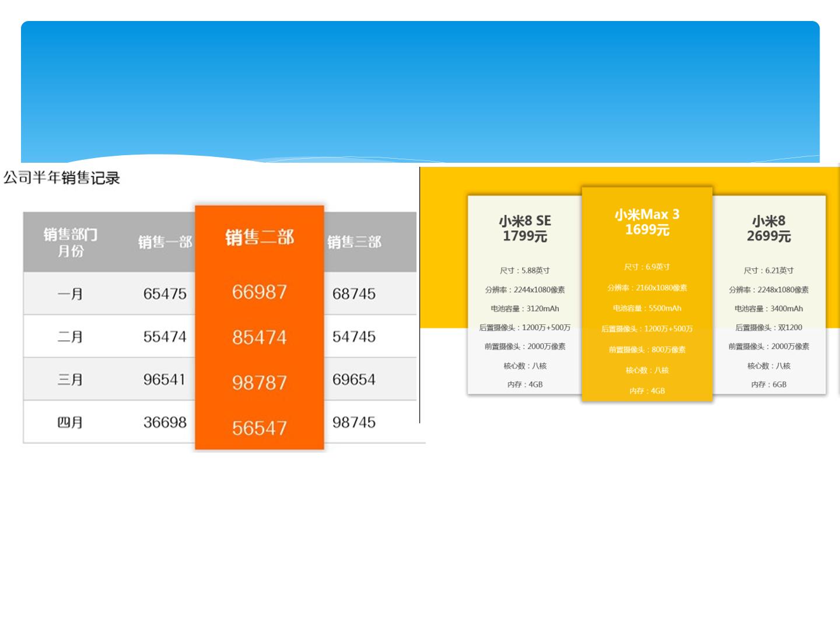Screen dimensions: 840x630
Task: Click the value 54745
Action: point(354,337)
